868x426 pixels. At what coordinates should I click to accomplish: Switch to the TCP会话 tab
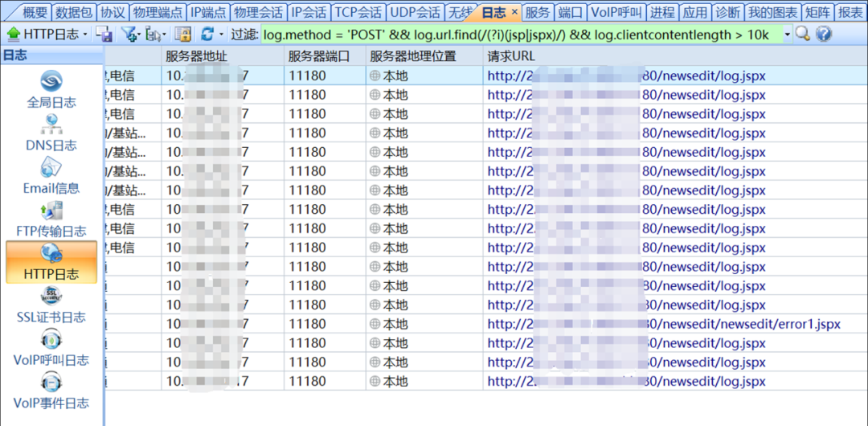tap(358, 12)
